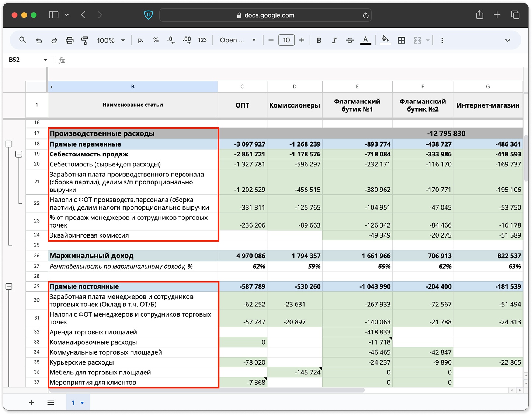This screenshot has height=415, width=532.
Task: Click the undo arrow icon
Action: [x=39, y=41]
